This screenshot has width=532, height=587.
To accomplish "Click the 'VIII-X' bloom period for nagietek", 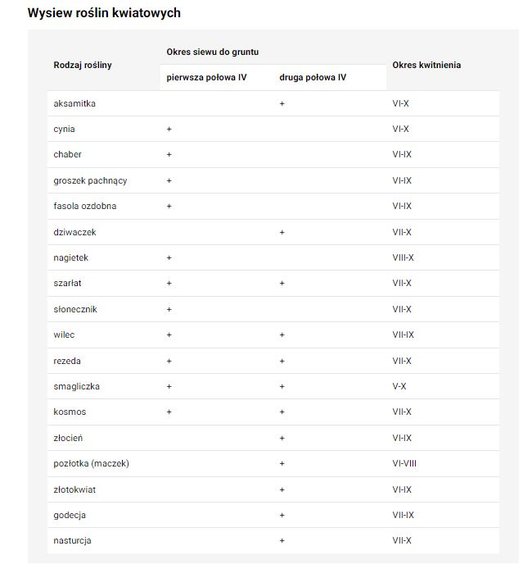I will pyautogui.click(x=403, y=258).
